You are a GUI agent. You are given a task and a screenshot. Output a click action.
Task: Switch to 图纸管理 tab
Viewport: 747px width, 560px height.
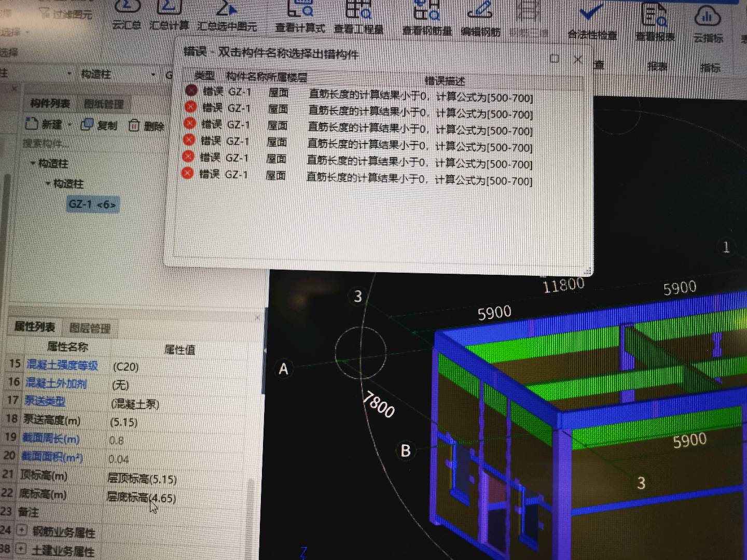point(104,104)
